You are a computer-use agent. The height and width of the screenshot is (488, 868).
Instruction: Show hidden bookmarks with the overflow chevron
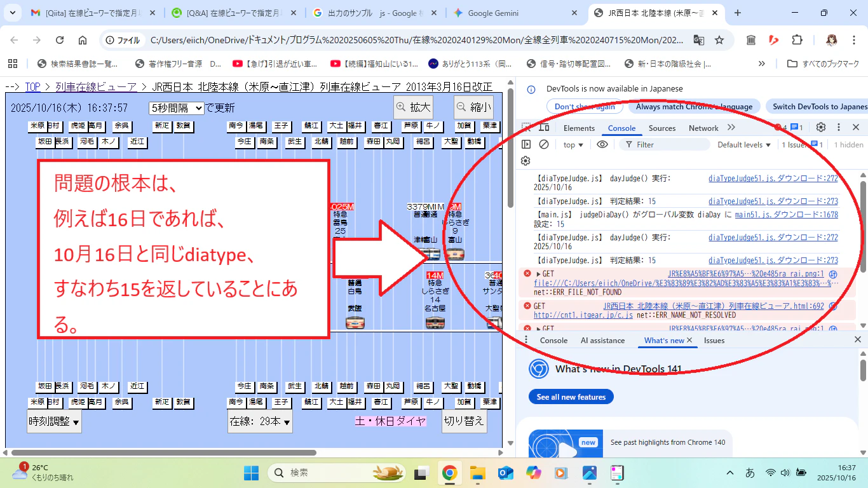click(x=762, y=64)
